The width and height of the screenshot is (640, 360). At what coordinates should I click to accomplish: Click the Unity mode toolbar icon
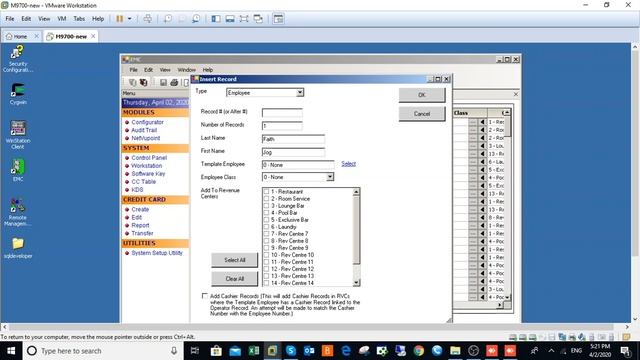(x=258, y=19)
